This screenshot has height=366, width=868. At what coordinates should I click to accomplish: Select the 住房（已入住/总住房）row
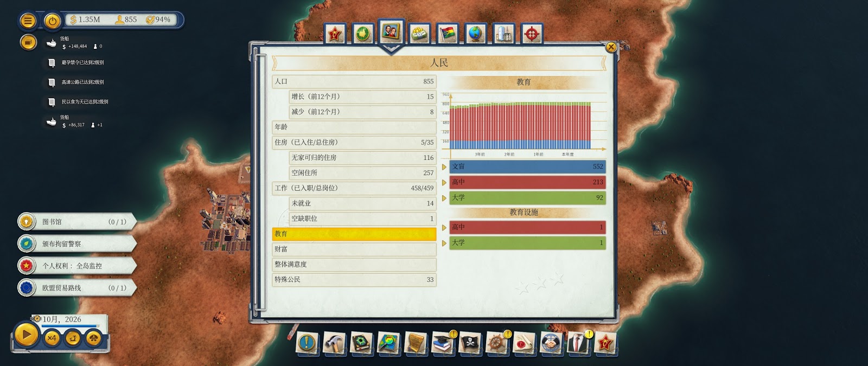click(x=354, y=142)
